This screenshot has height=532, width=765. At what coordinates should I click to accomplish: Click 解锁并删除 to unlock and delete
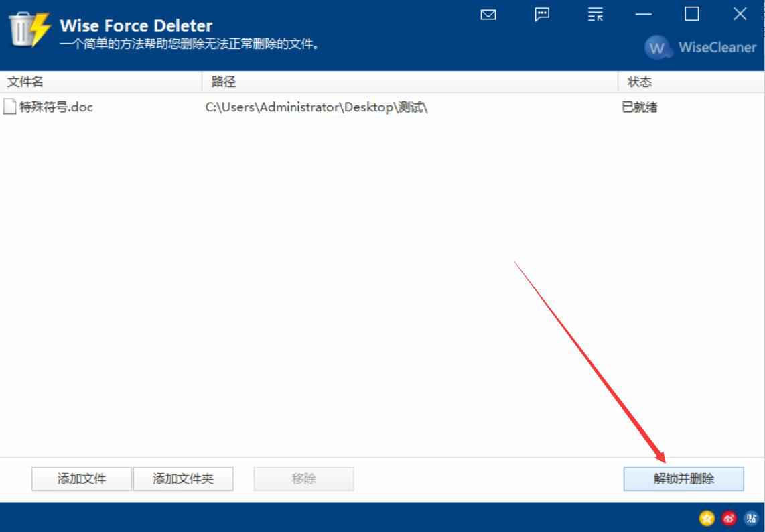click(683, 479)
